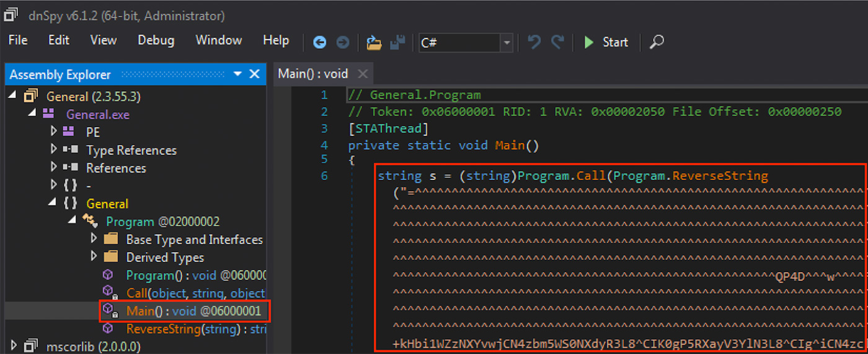
Task: Expand the Type References node
Action: (x=55, y=150)
